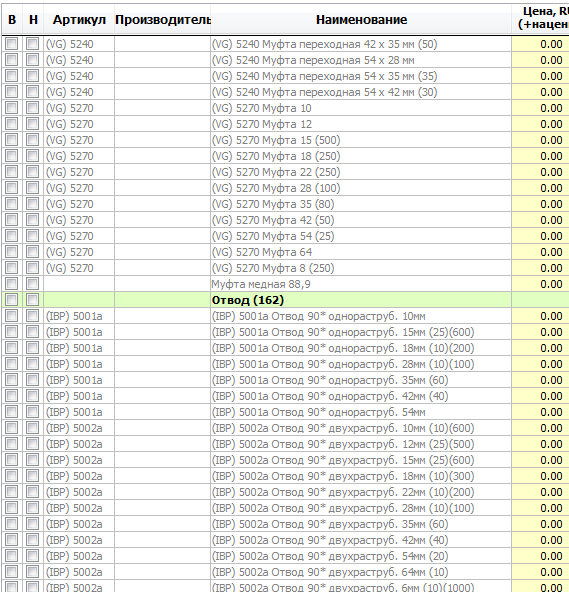Toggle В checkbox in the 5270 Муфта 10 row
569x592 pixels.
[x=11, y=108]
